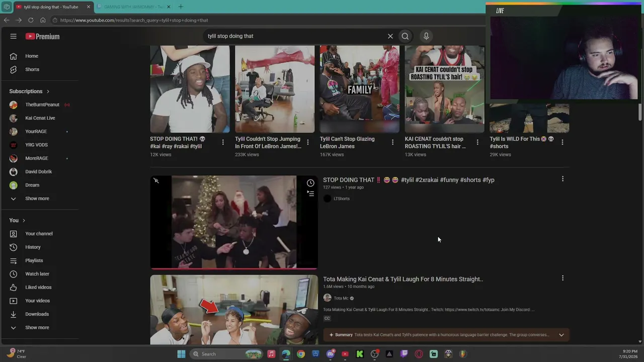Image resolution: width=644 pixels, height=362 pixels.
Task: Open David Dobrik subscription channel
Action: pyautogui.click(x=38, y=172)
